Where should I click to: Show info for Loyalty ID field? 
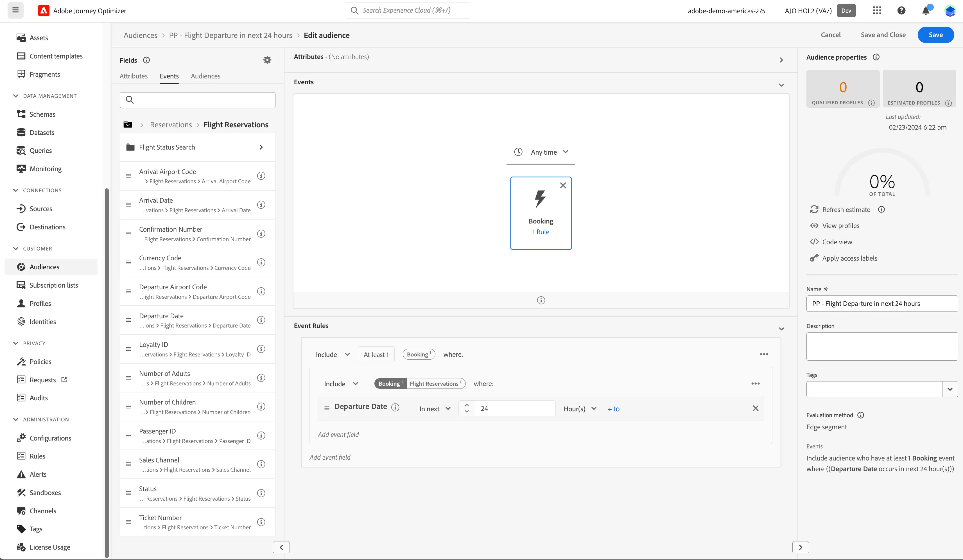tap(261, 349)
